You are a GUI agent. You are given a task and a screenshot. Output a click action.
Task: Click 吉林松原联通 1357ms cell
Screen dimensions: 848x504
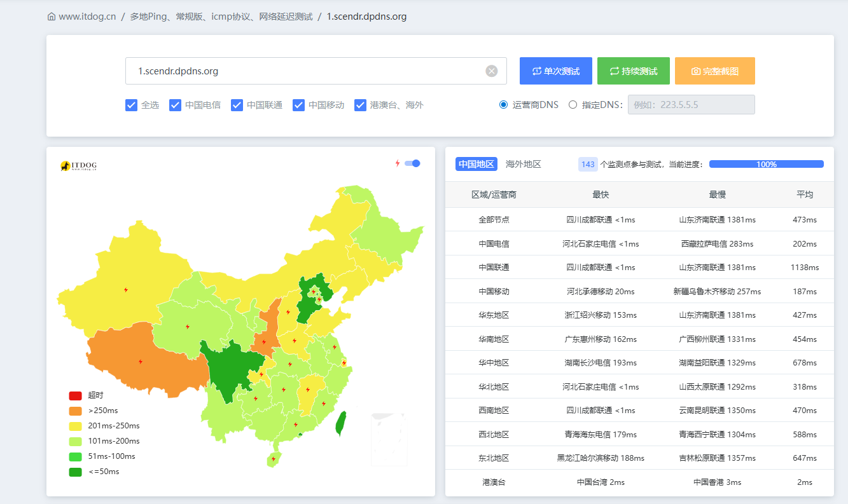pos(717,458)
